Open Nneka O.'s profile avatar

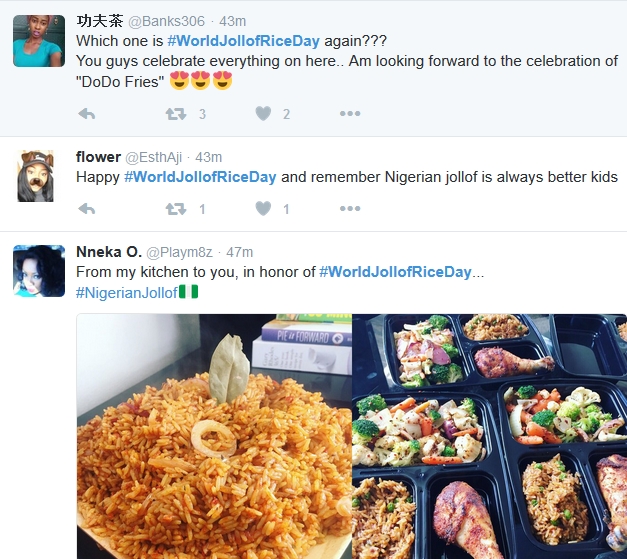(x=39, y=270)
